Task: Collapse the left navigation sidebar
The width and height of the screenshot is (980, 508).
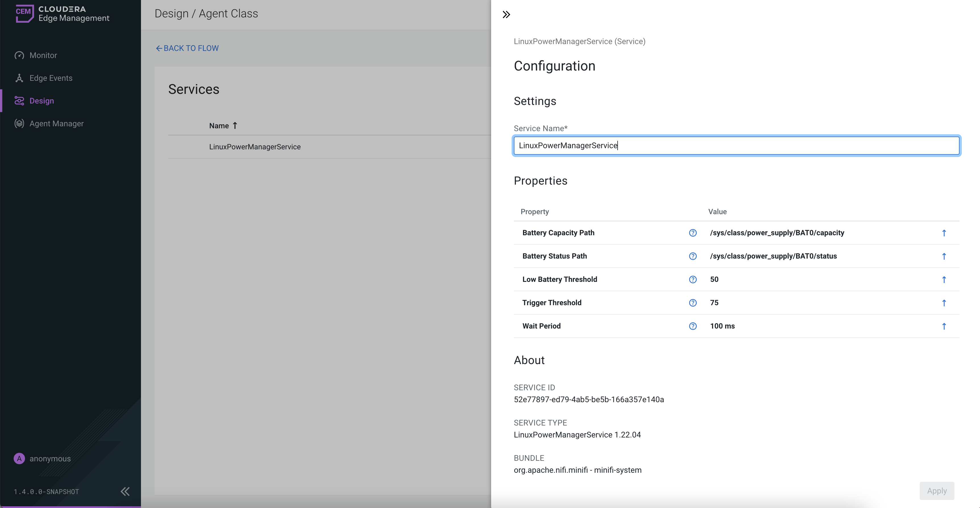Action: coord(125,491)
